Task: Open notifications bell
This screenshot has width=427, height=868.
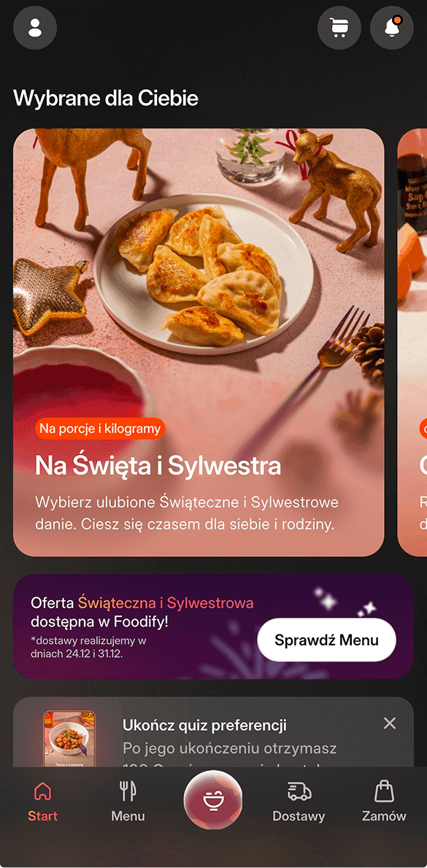Action: point(391,27)
